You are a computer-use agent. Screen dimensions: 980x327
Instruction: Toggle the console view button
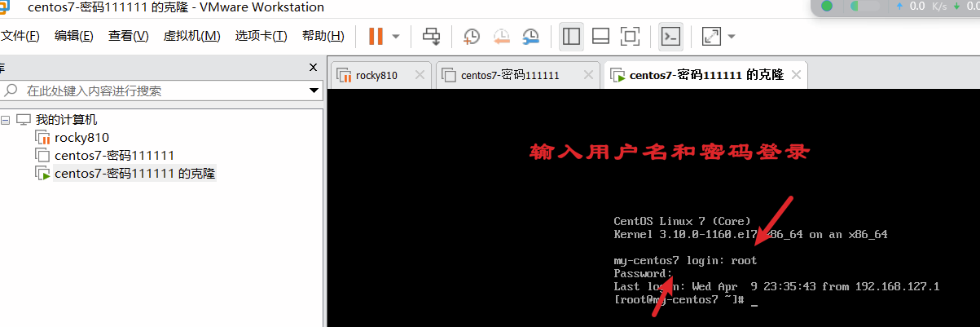coord(671,36)
